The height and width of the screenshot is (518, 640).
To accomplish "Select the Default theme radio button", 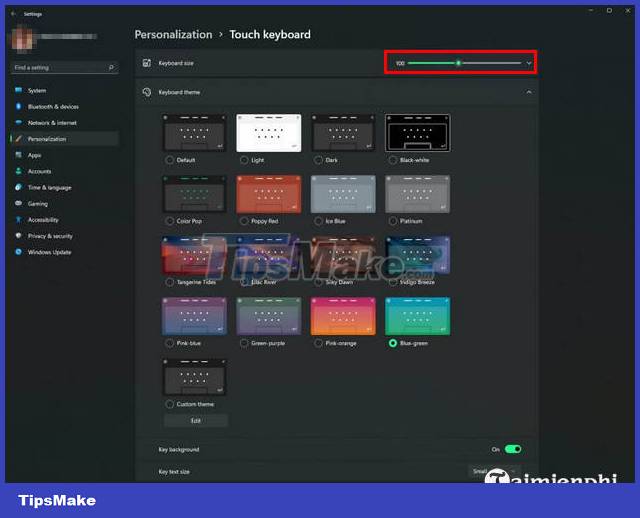I will tap(170, 160).
